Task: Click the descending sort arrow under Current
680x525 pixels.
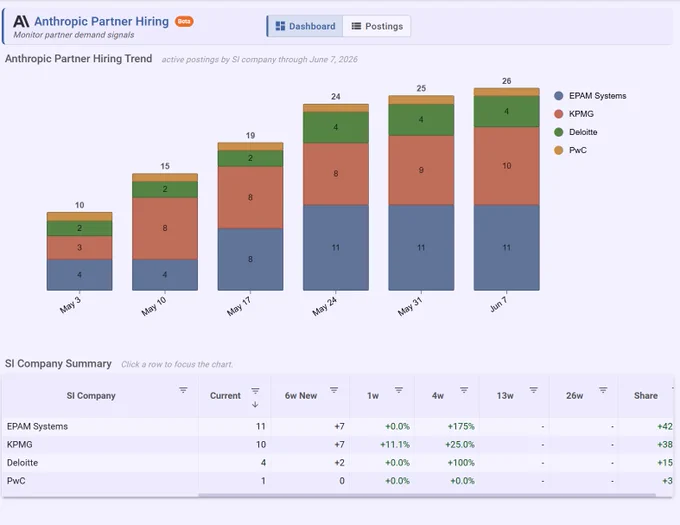Action: (x=255, y=404)
